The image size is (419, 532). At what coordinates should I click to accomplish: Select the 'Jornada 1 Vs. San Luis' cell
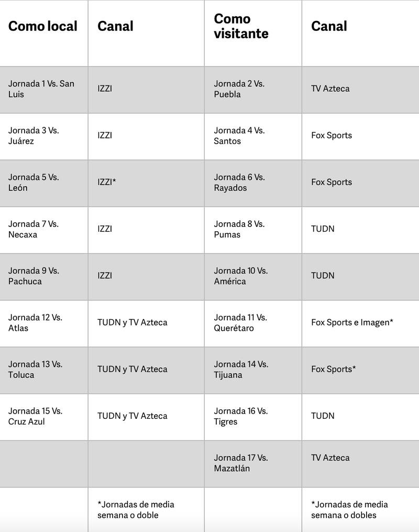(41, 89)
